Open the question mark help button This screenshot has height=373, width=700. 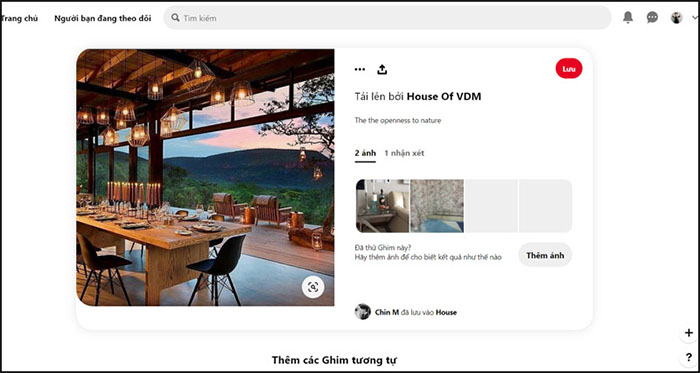[x=689, y=357]
